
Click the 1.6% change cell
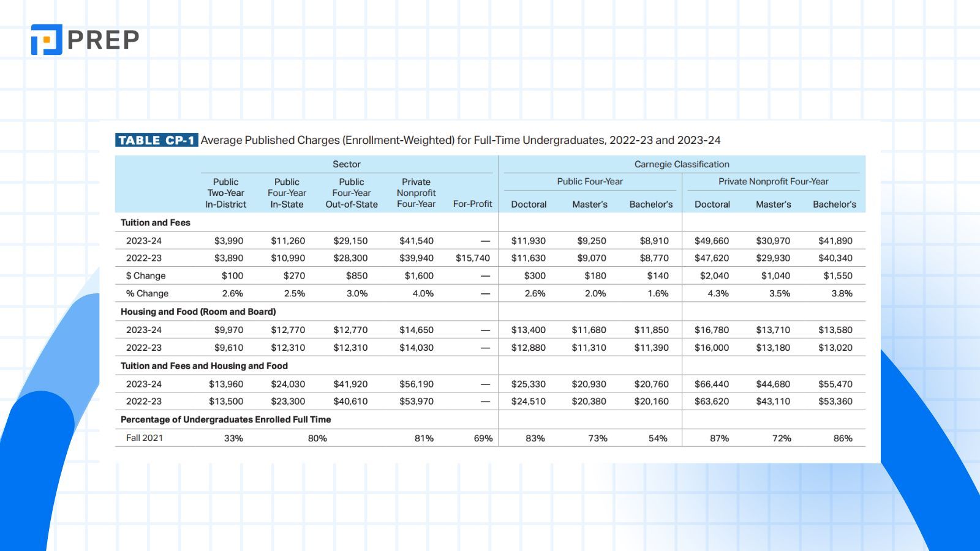pos(658,293)
